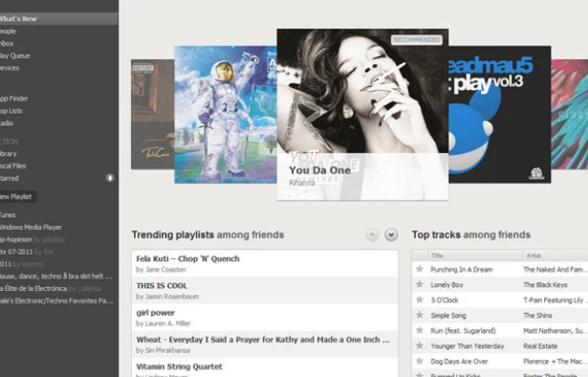Viewport: 588px width, 377px height.
Task: Select the Simple Song title
Action: 448,316
